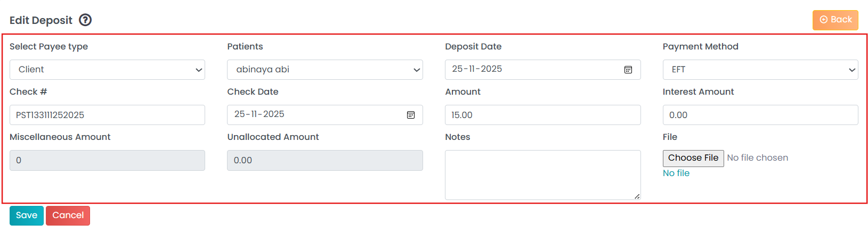This screenshot has width=868, height=241.
Task: Click the Back button
Action: [x=835, y=20]
